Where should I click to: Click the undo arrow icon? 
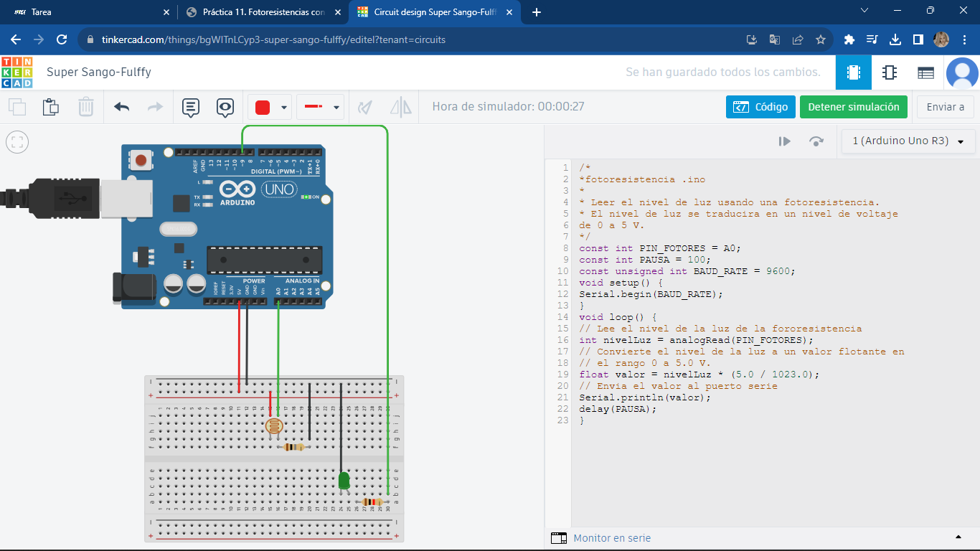click(122, 108)
